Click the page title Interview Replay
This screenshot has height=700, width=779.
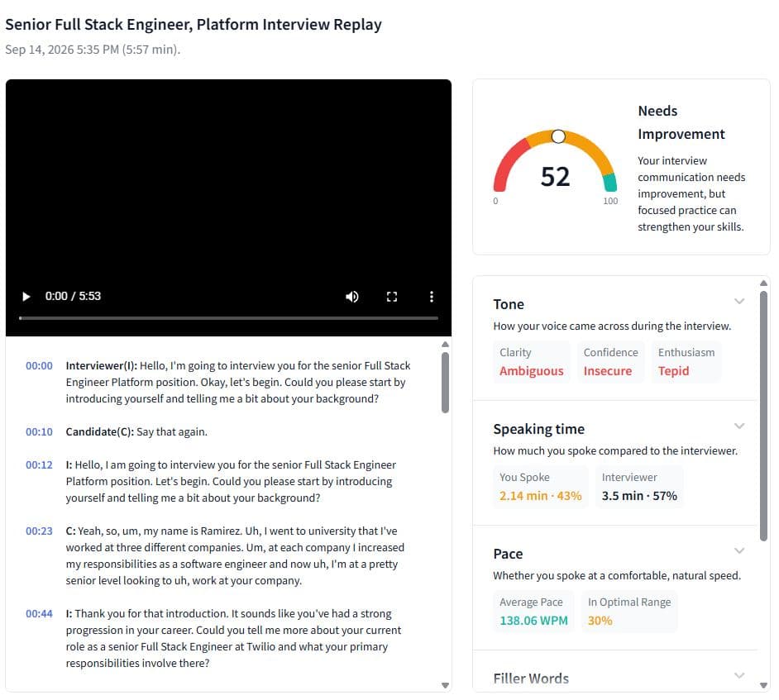[x=194, y=24]
